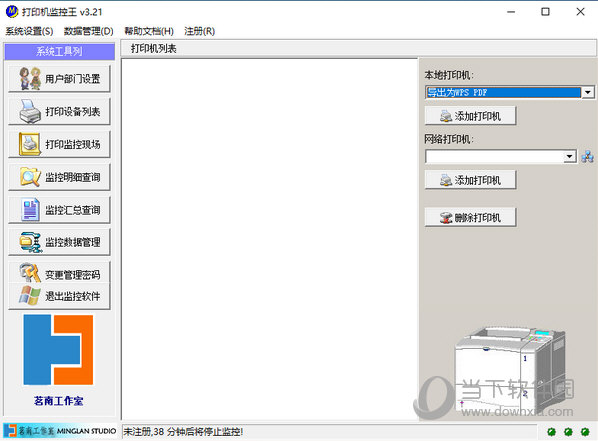
Task: Click network browse icon beside 网络打印机 dropdown
Action: coord(587,156)
